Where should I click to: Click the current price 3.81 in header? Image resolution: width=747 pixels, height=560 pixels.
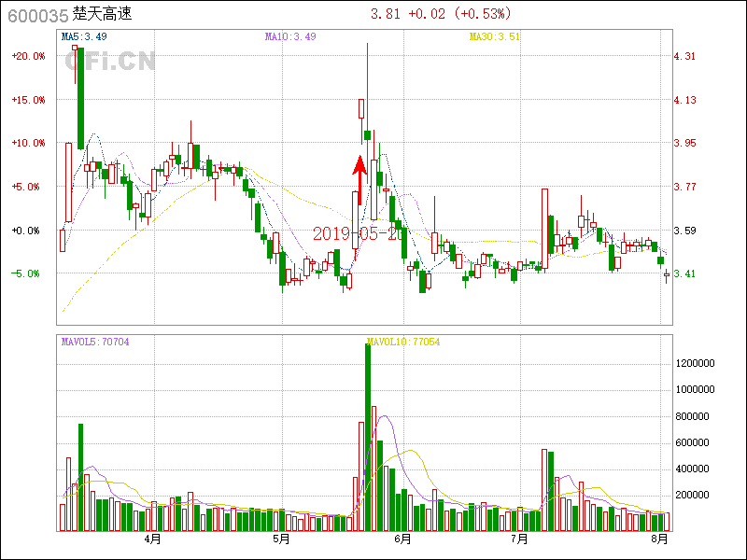pos(386,14)
